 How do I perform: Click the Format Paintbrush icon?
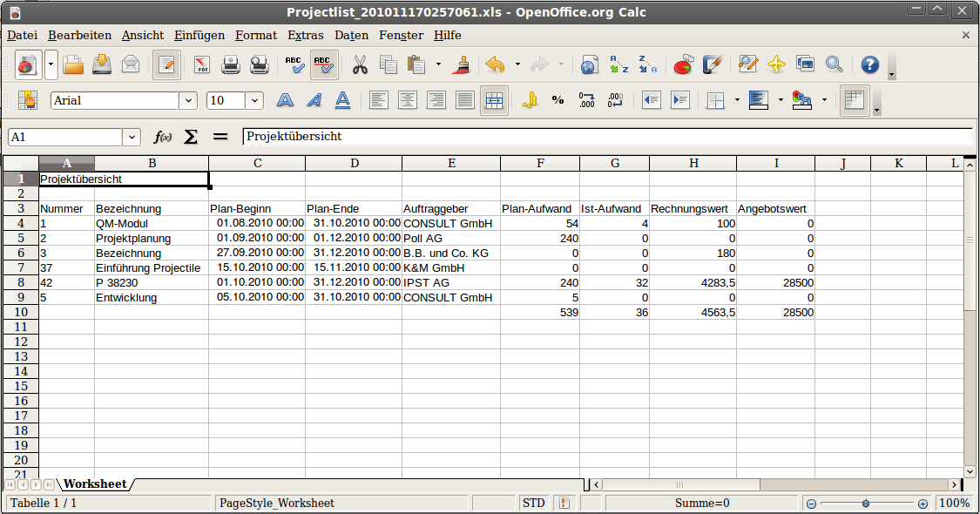tap(462, 65)
